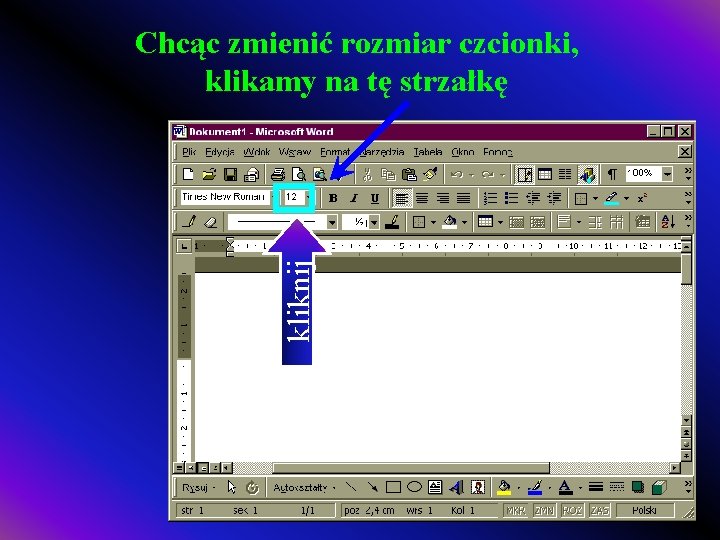Open the Plik menu

(x=189, y=152)
